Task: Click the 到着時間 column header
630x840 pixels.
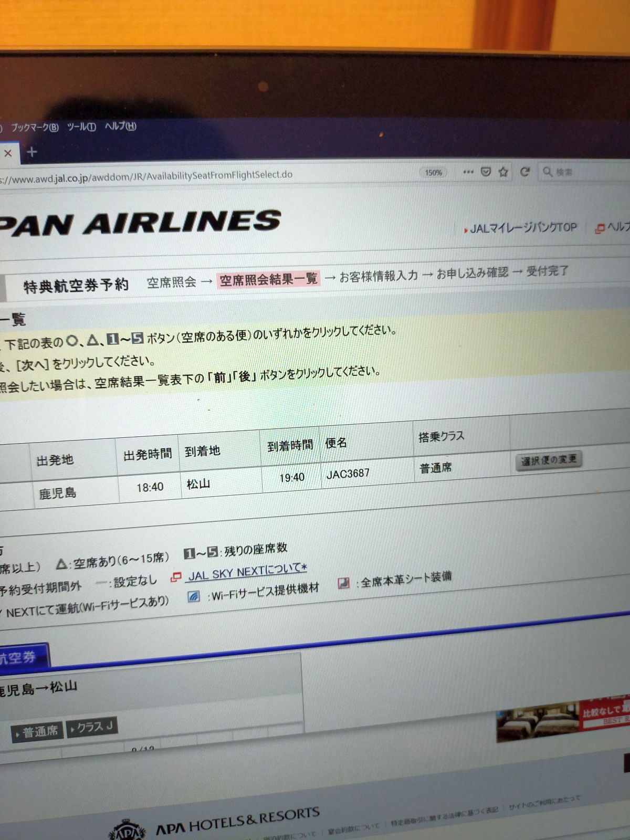Action: tap(290, 446)
